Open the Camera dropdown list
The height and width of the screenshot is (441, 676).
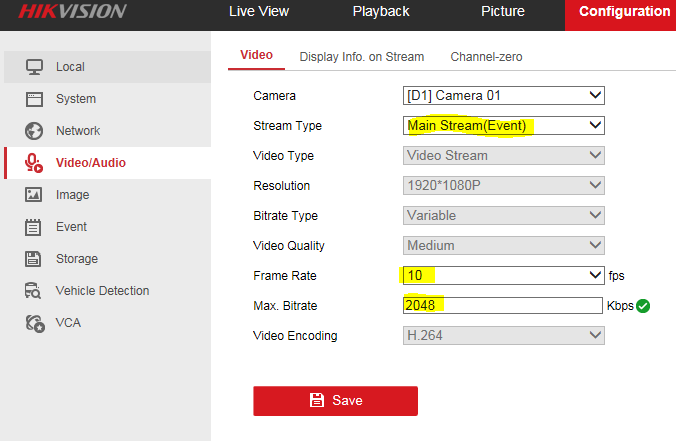pyautogui.click(x=504, y=96)
